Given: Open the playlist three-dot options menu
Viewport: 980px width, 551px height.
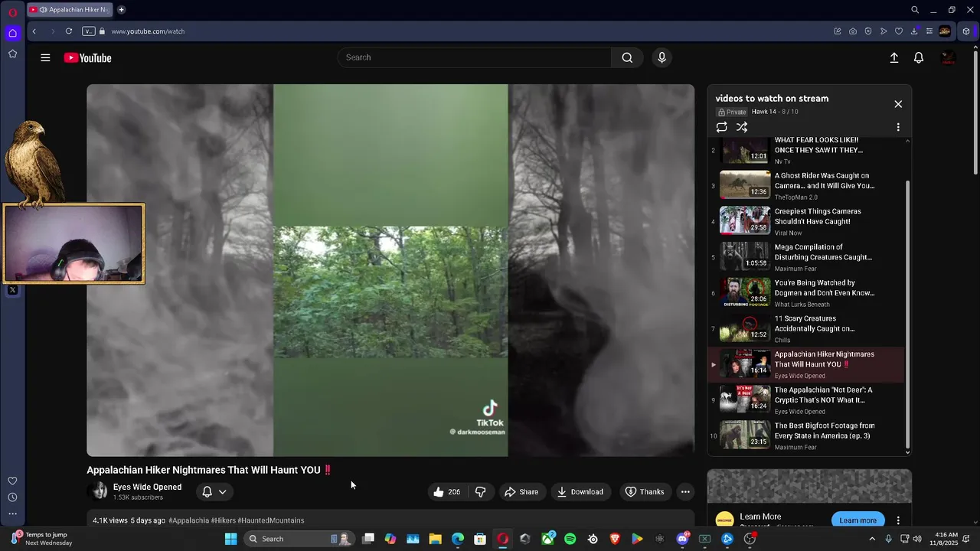Looking at the screenshot, I should pos(898,127).
